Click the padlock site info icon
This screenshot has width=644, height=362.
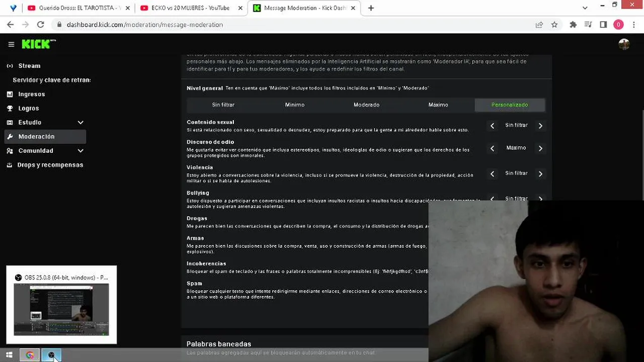tap(59, 25)
